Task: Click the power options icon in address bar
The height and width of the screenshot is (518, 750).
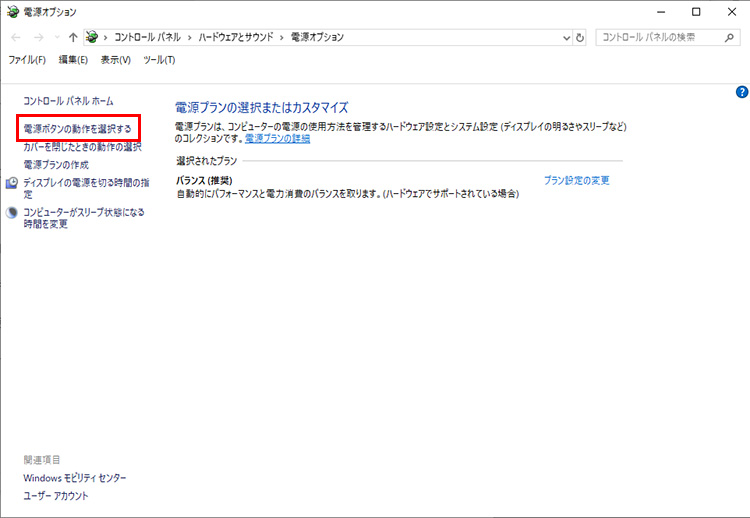Action: pyautogui.click(x=93, y=37)
